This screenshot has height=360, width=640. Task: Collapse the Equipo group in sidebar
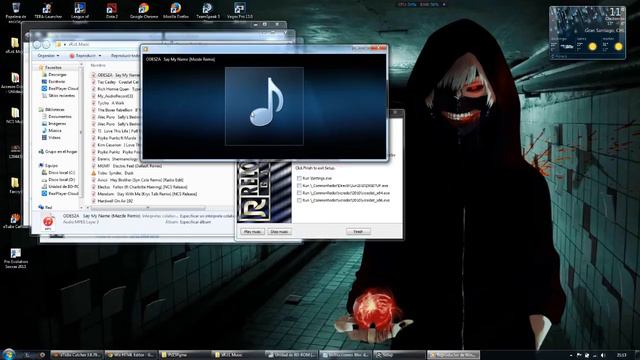[x=51, y=165]
